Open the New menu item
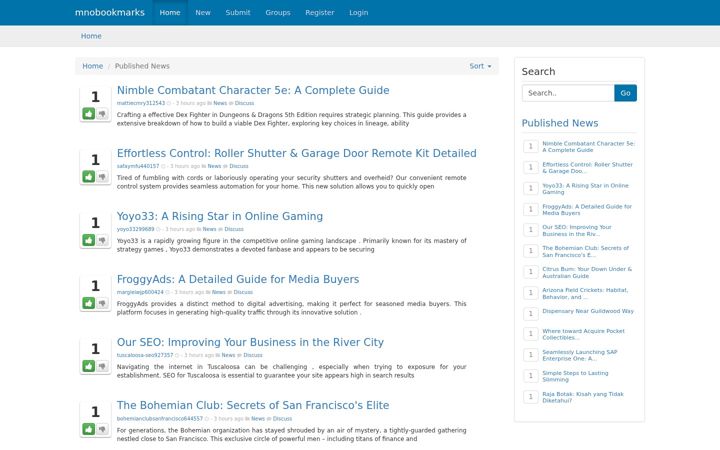Viewport: 720px width, 450px height. point(202,12)
